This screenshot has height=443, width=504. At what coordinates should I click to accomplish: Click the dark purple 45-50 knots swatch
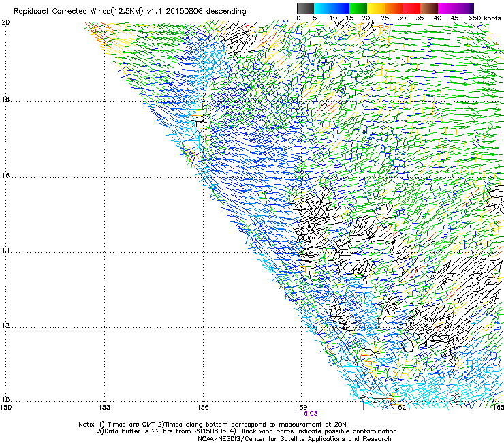coord(464,8)
